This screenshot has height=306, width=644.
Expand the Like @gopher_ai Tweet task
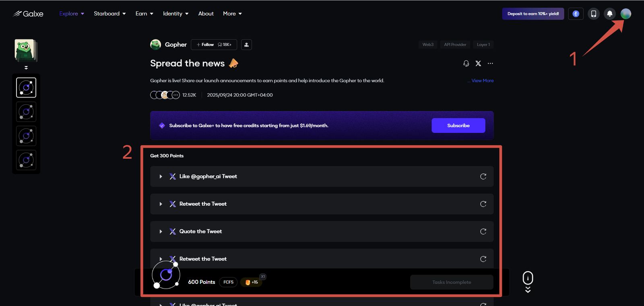(161, 176)
